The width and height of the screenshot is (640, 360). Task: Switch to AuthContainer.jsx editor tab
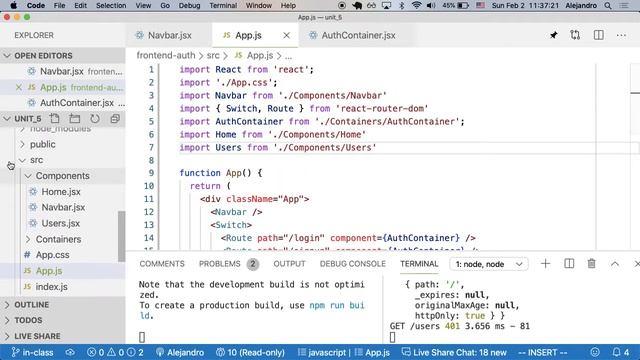(358, 36)
